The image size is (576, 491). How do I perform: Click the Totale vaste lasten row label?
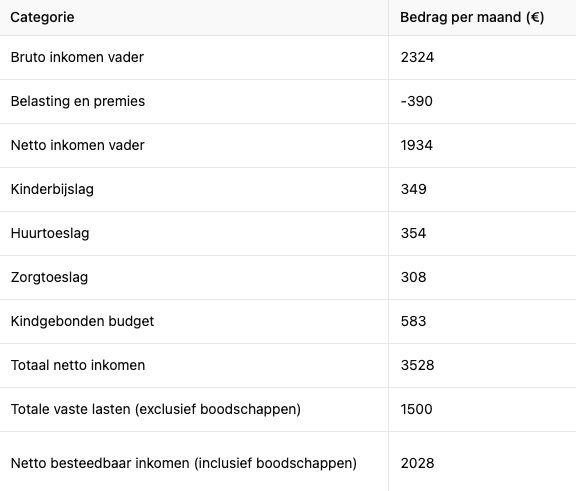(x=156, y=409)
